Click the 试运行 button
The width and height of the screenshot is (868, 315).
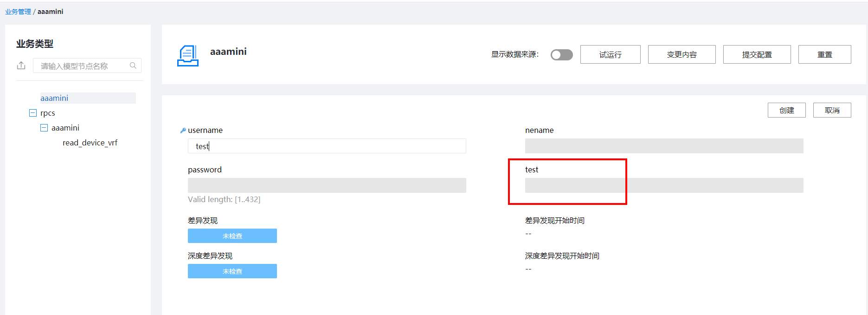click(610, 54)
